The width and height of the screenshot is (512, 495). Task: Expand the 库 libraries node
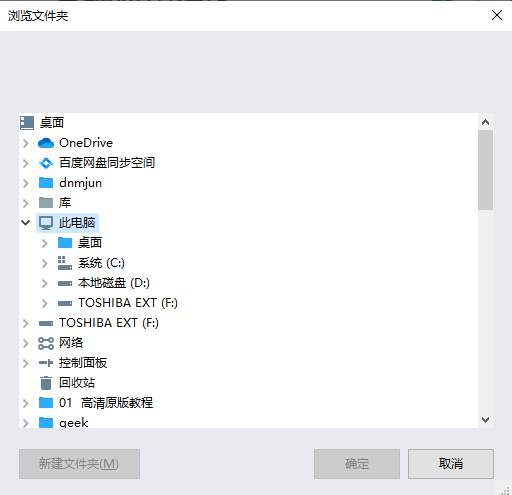26,203
